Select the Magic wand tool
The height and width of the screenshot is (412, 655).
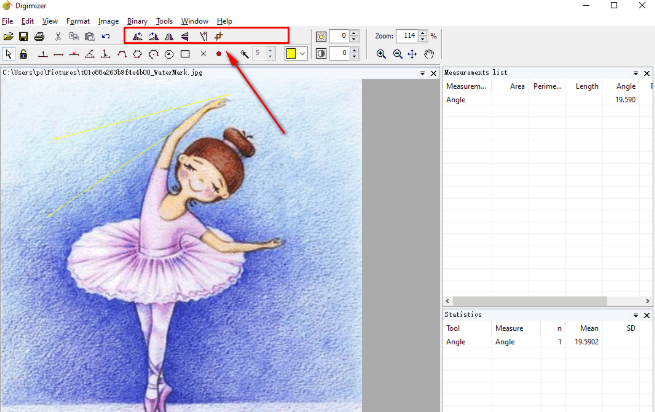[x=244, y=54]
